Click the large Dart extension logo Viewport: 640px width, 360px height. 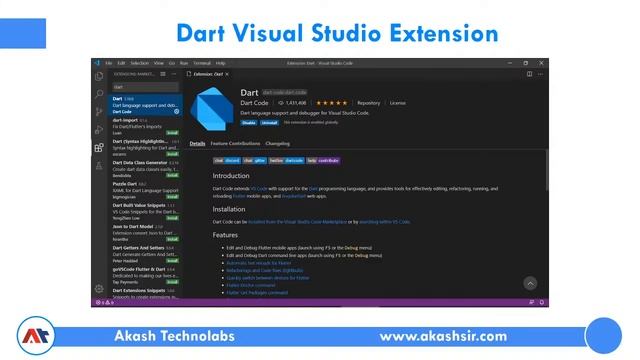click(x=212, y=109)
